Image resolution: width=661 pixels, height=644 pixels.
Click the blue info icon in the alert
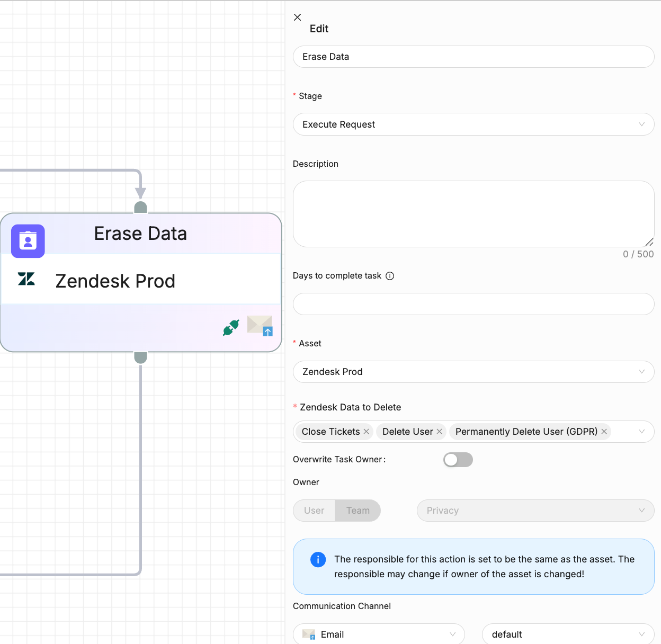[x=318, y=559]
